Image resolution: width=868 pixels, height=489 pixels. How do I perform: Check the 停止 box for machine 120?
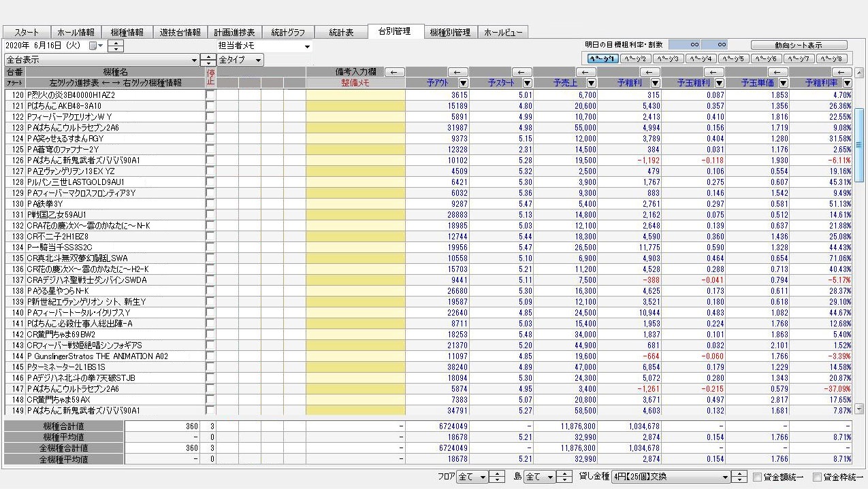tap(210, 95)
